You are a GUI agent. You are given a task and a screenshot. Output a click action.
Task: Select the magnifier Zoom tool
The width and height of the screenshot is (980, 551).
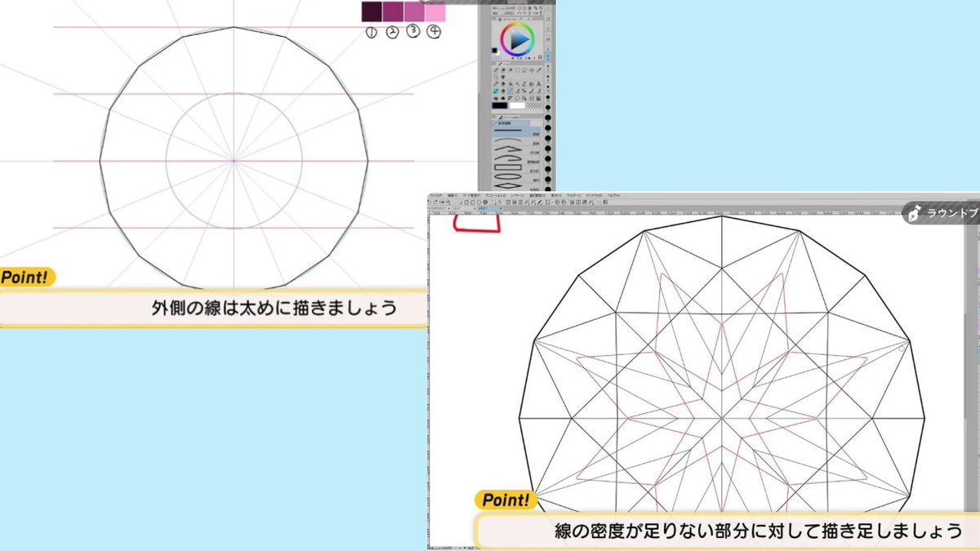[496, 76]
